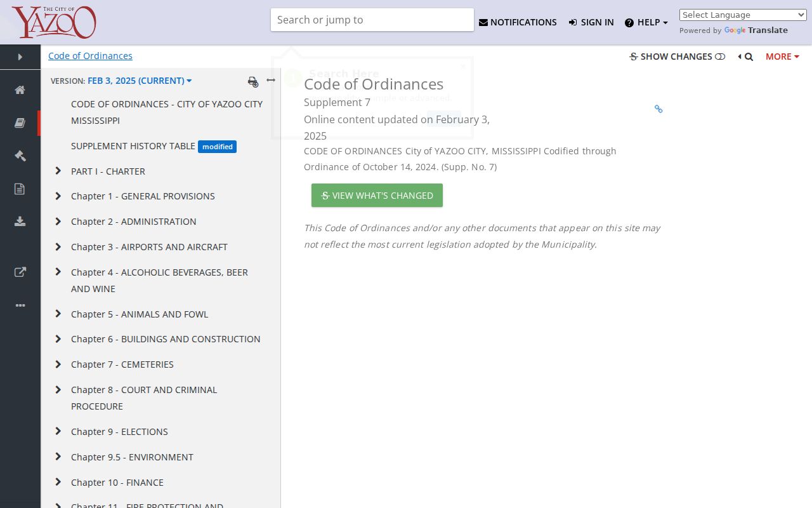
Task: Open the external link sidebar icon
Action: (20, 272)
